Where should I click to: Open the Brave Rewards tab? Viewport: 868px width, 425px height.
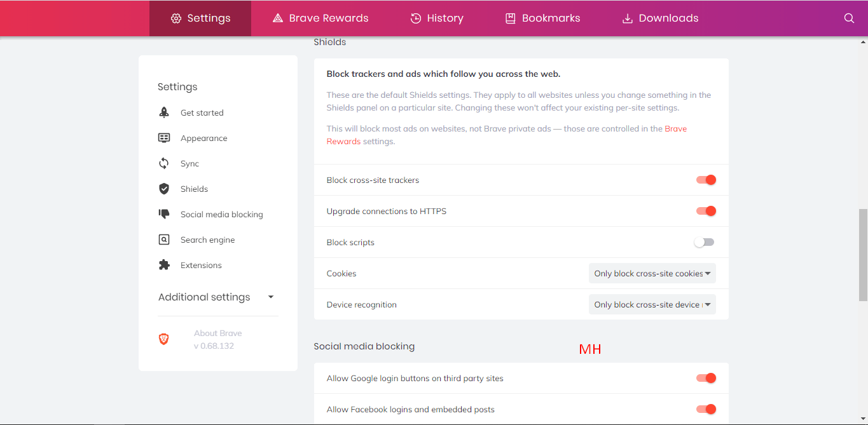320,18
